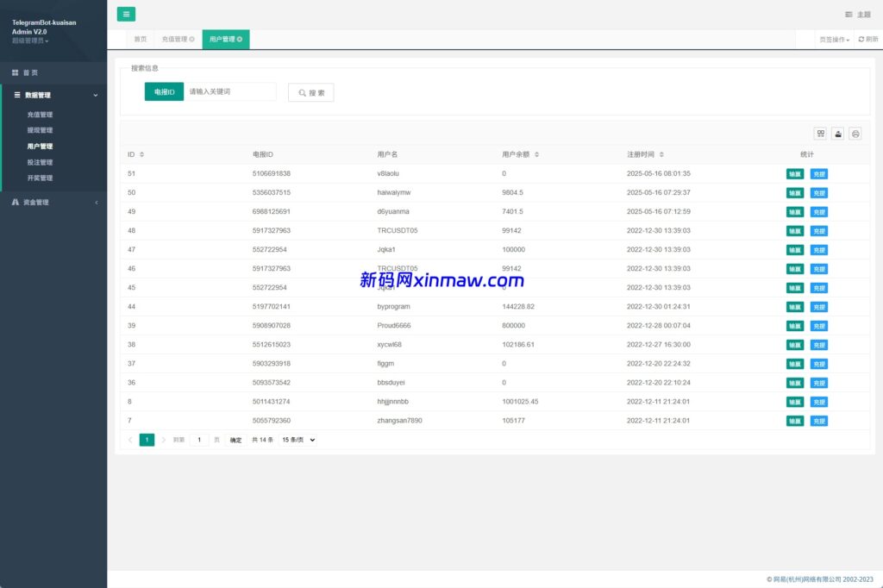Switch to the 首页 tab
The width and height of the screenshot is (883, 588).
pyautogui.click(x=139, y=39)
